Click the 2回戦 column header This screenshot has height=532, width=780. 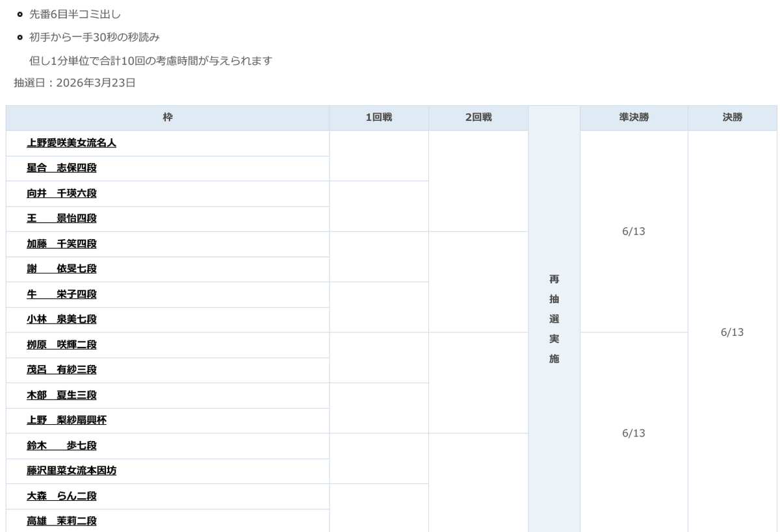click(x=478, y=118)
